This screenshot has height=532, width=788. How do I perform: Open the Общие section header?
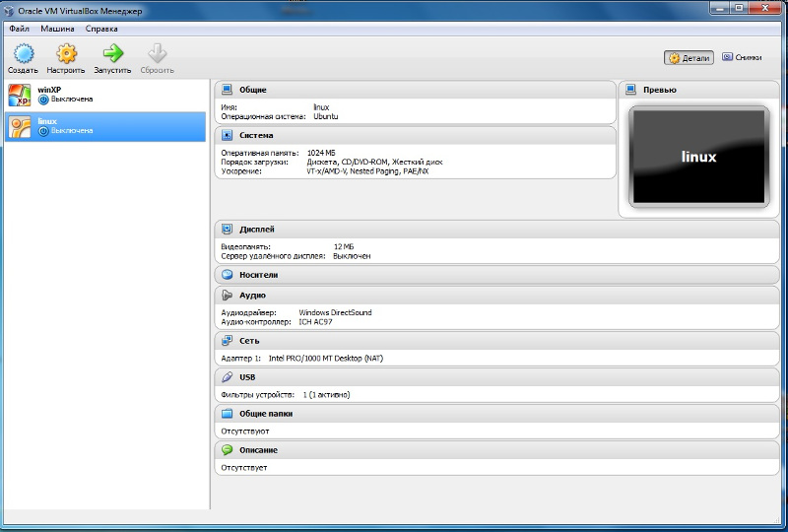pos(415,90)
